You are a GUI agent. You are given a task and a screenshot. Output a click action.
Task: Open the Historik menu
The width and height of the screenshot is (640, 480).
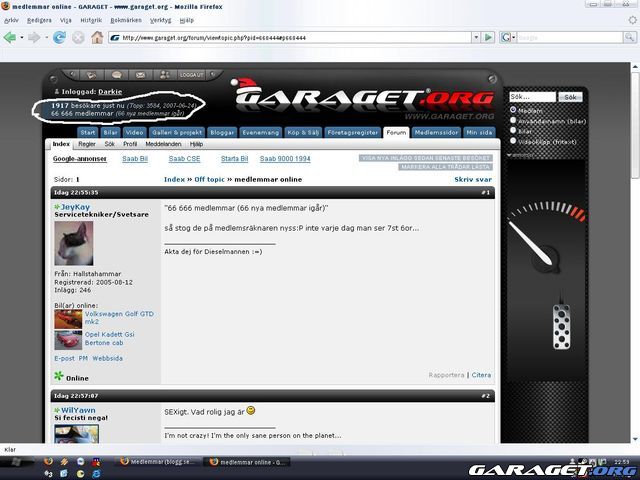coord(91,20)
